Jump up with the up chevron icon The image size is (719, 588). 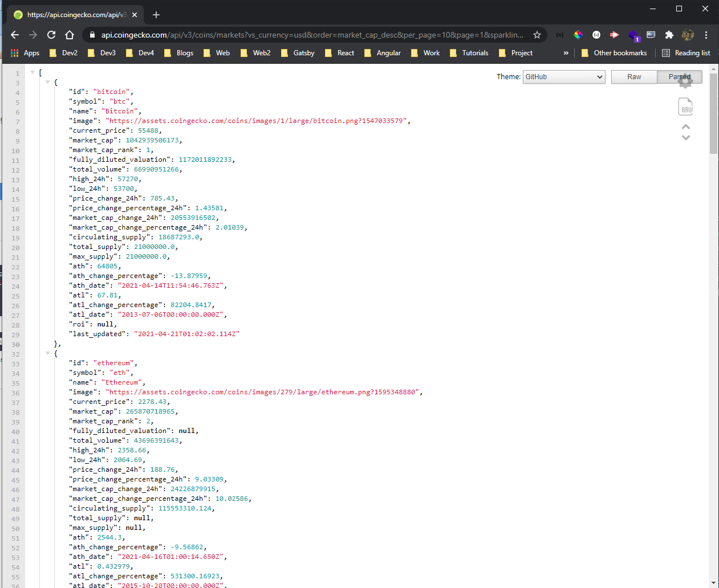(x=686, y=126)
